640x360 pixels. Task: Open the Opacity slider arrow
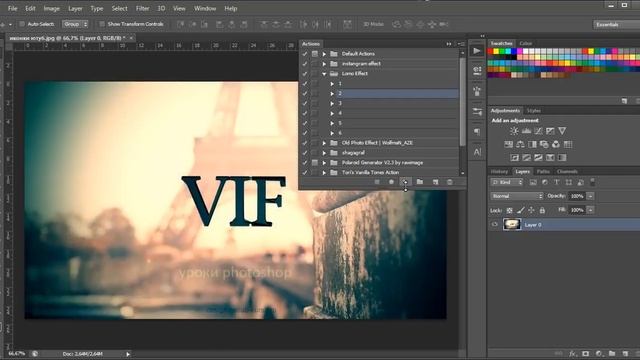tap(591, 196)
